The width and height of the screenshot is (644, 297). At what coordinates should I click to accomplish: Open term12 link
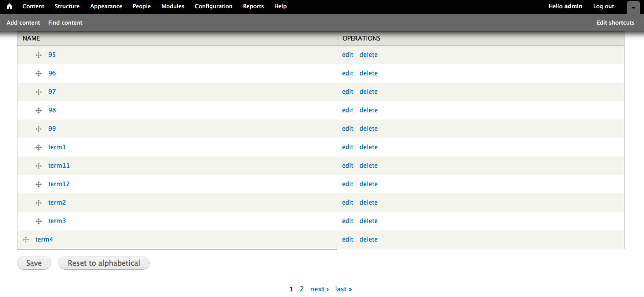coord(59,184)
